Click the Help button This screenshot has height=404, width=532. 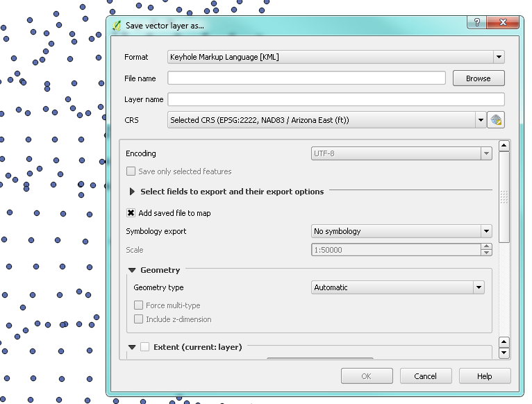coord(485,376)
